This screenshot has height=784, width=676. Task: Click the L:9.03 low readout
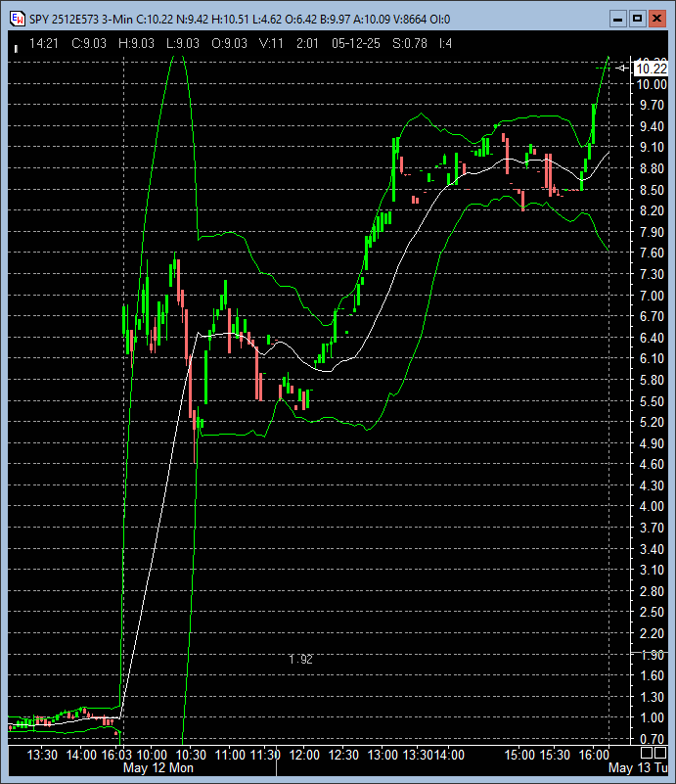pos(183,43)
